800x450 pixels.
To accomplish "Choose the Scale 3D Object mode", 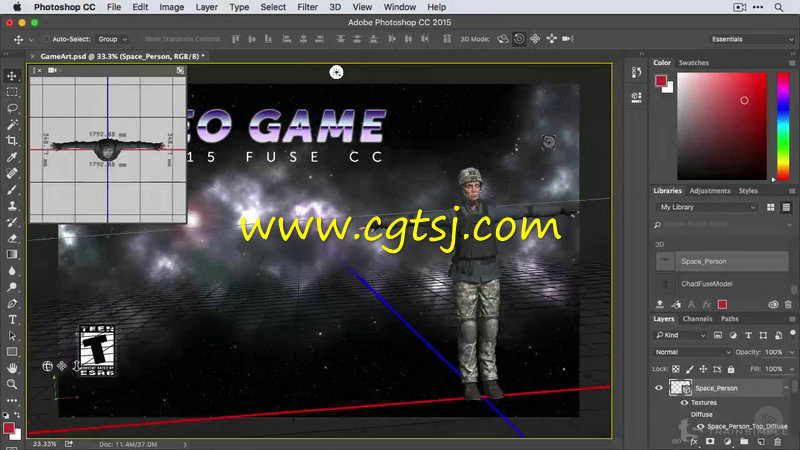I will coord(568,39).
